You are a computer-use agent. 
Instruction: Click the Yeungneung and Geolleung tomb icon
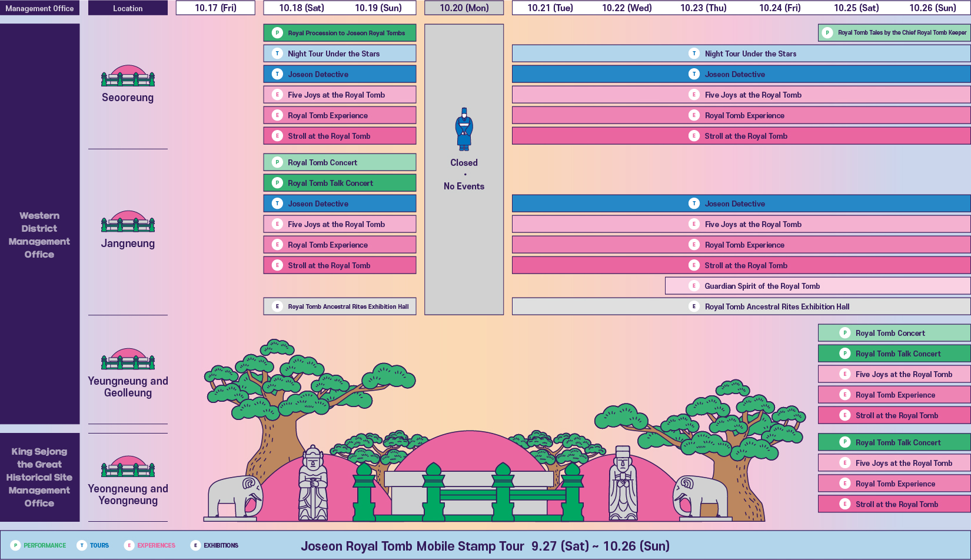coord(128,359)
